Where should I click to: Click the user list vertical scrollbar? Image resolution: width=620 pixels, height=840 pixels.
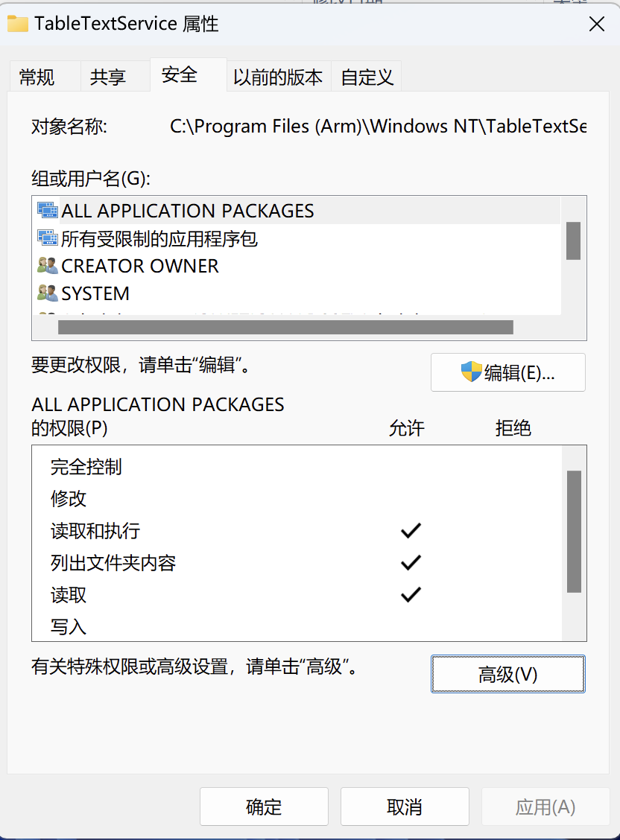tap(573, 241)
